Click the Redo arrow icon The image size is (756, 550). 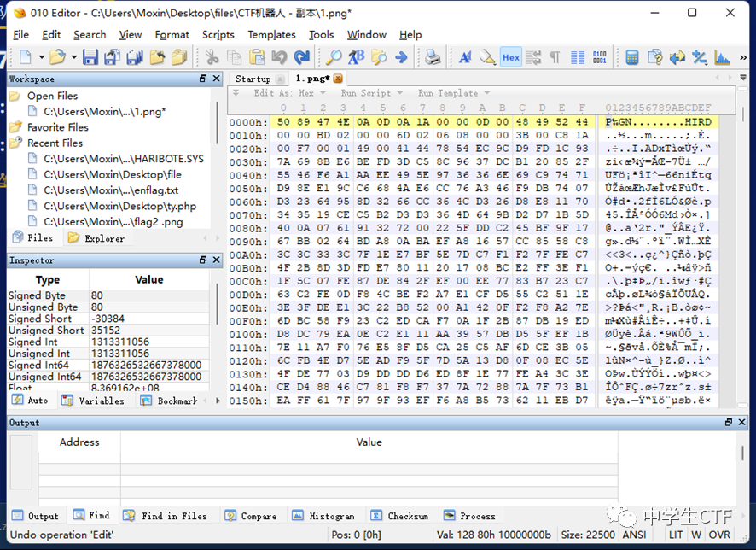pos(302,57)
